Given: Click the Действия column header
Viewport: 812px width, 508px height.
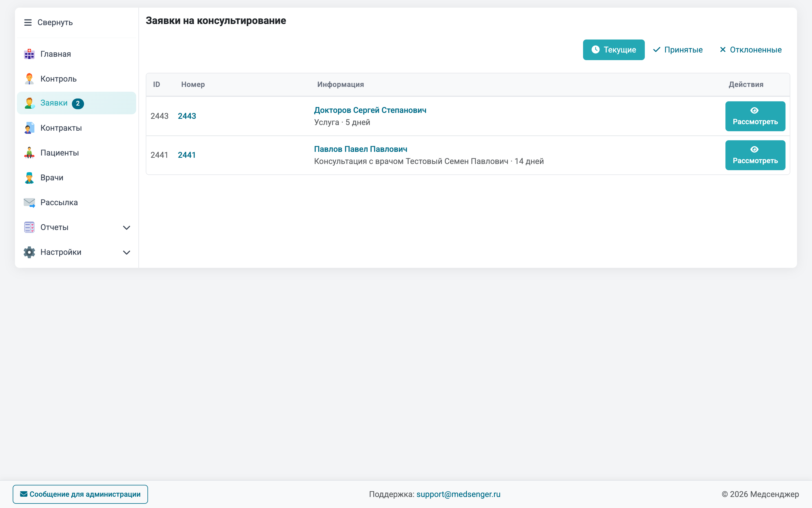Looking at the screenshot, I should [x=746, y=84].
